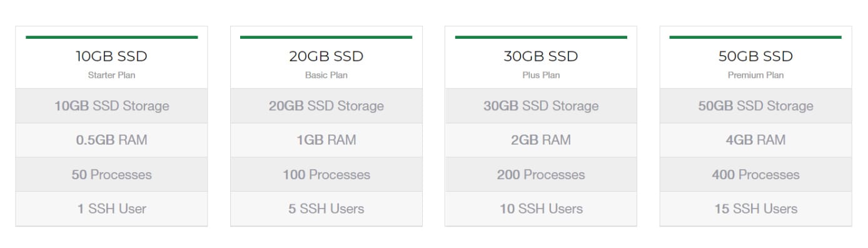
Task: Click the 100 Processes row
Action: click(326, 175)
